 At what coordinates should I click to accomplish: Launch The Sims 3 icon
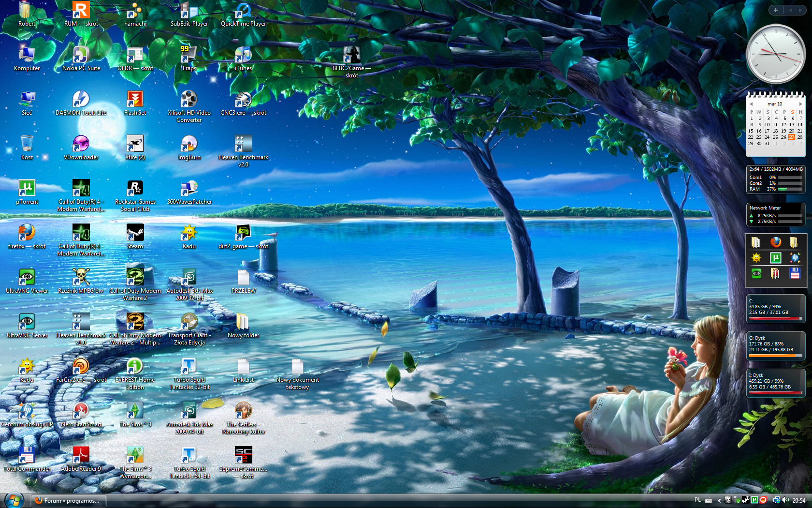135,411
